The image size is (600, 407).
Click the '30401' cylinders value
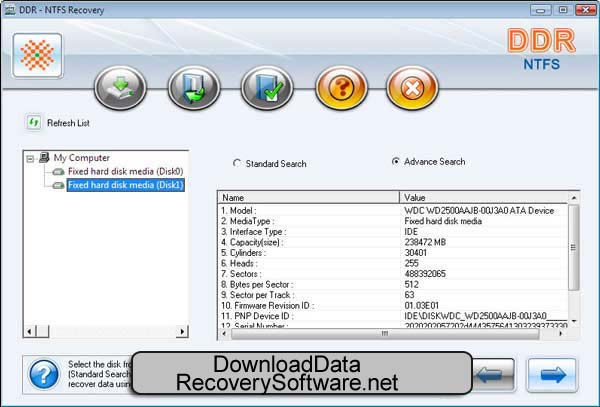416,253
